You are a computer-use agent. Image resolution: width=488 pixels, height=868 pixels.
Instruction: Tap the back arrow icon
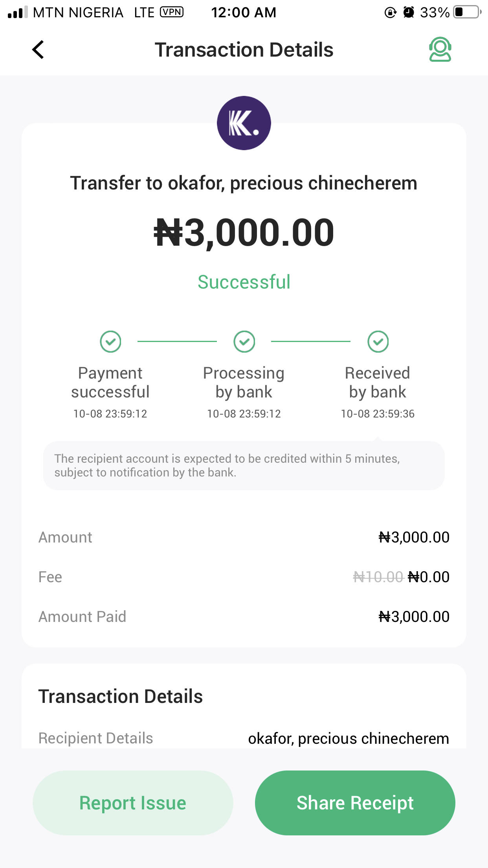(x=38, y=50)
